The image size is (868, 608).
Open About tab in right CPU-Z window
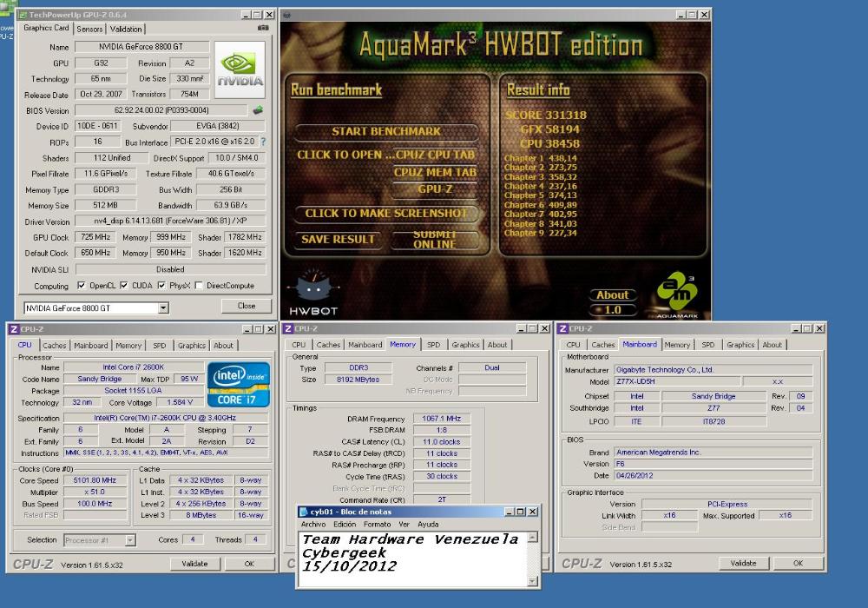click(773, 345)
